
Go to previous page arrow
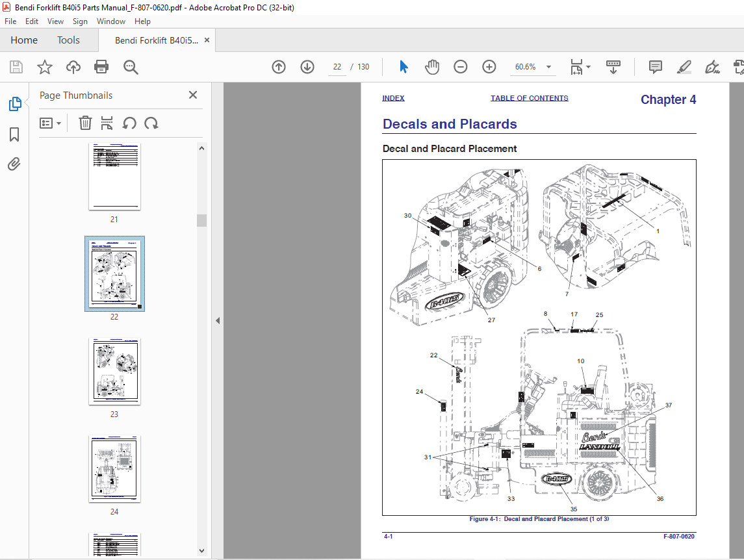[279, 67]
